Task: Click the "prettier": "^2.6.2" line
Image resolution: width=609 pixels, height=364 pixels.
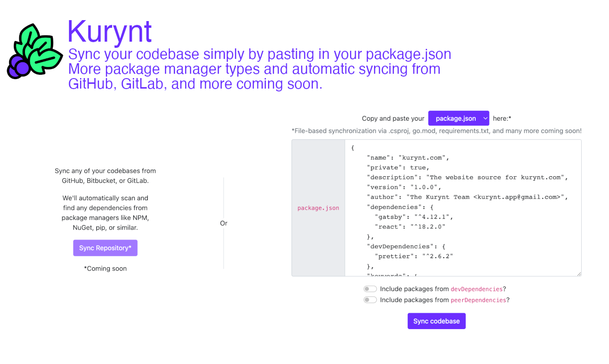Action: point(414,256)
